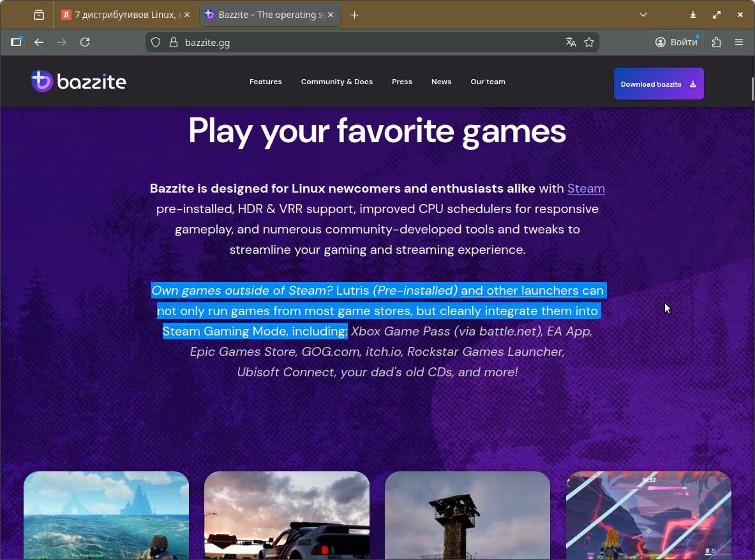
Task: Click 'Epic Games Store' text in list
Action: click(243, 351)
